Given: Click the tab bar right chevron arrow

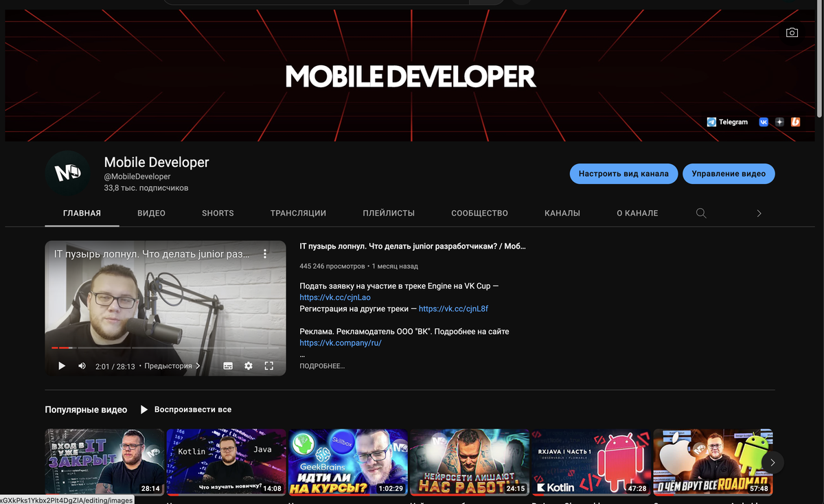Looking at the screenshot, I should click(759, 213).
